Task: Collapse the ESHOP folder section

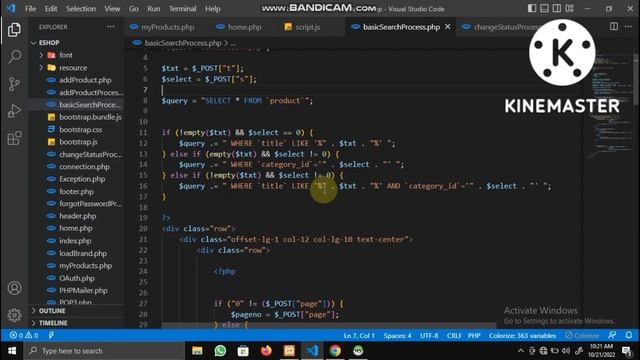Action: (49, 42)
